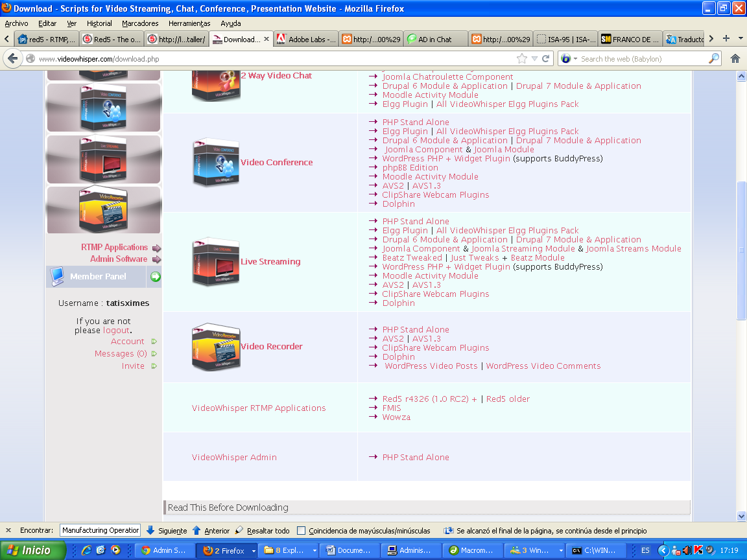Show tabs further right with the tab-strip arrow
This screenshot has height=560, width=747.
711,39
